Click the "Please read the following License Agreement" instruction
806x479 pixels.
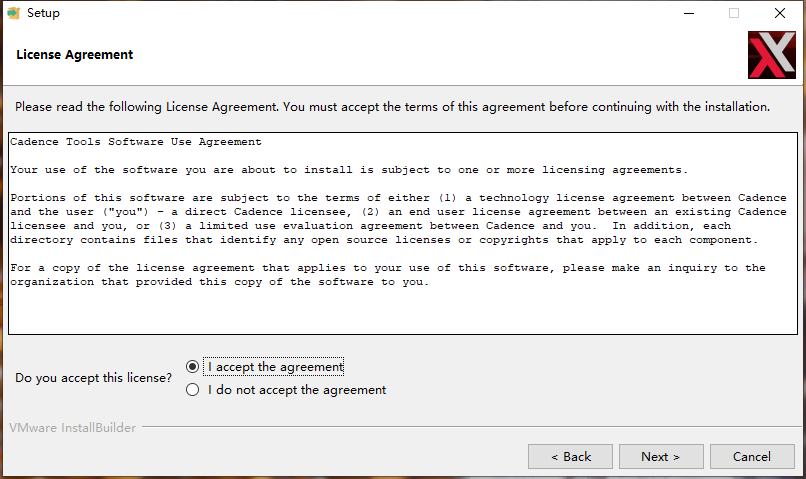392,106
